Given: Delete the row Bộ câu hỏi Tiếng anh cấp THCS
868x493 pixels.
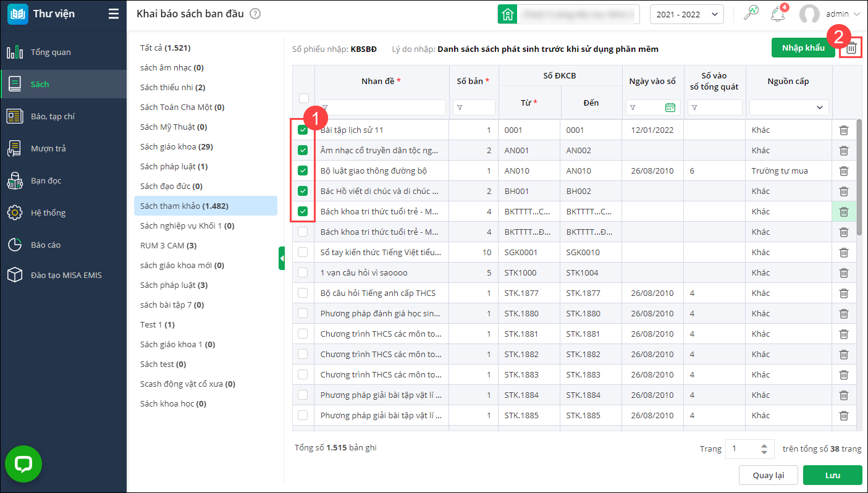Looking at the screenshot, I should click(843, 293).
